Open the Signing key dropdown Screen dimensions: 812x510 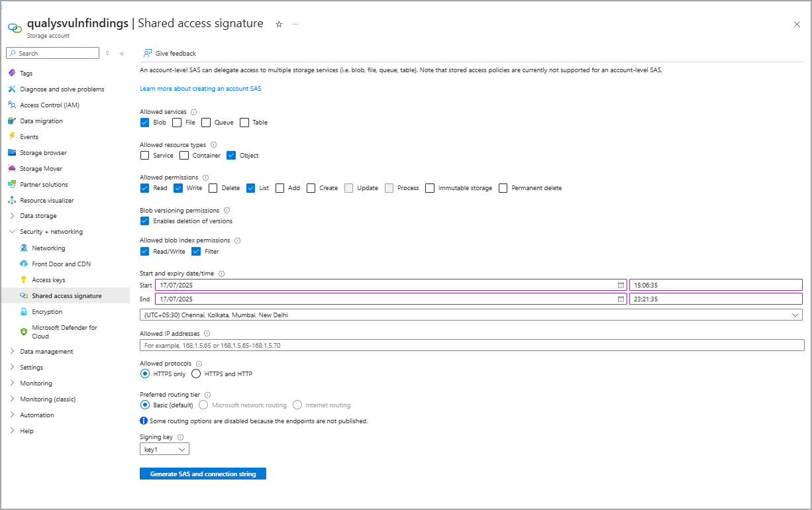point(164,449)
